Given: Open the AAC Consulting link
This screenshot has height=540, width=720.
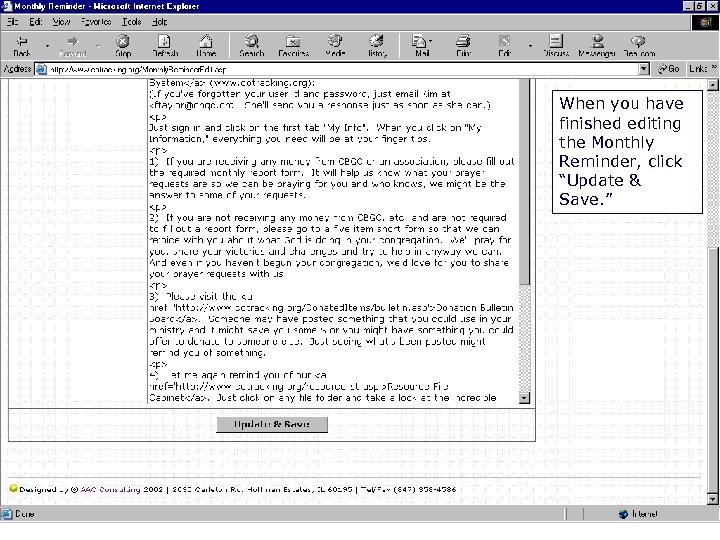Looking at the screenshot, I should click(110, 489).
